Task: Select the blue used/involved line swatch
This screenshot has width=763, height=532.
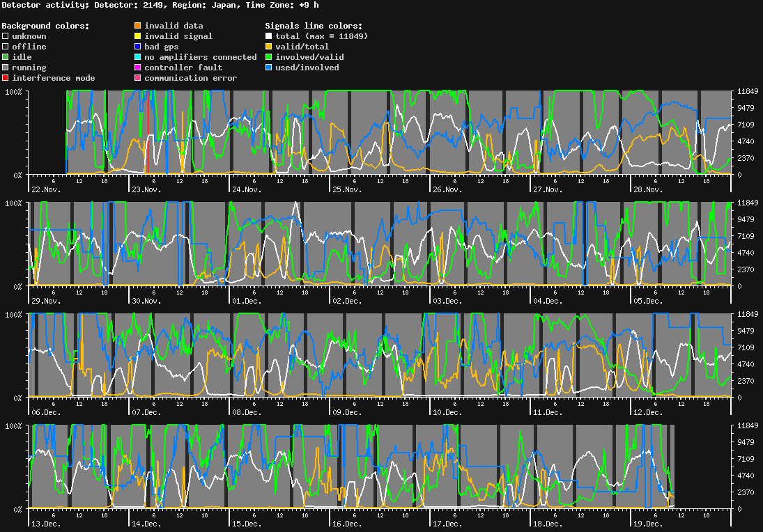Action: point(269,68)
